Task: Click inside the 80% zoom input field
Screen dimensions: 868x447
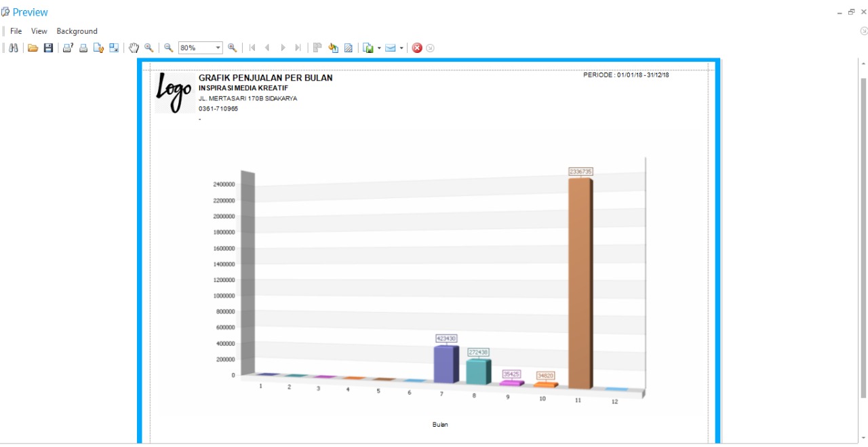Action: coord(195,48)
